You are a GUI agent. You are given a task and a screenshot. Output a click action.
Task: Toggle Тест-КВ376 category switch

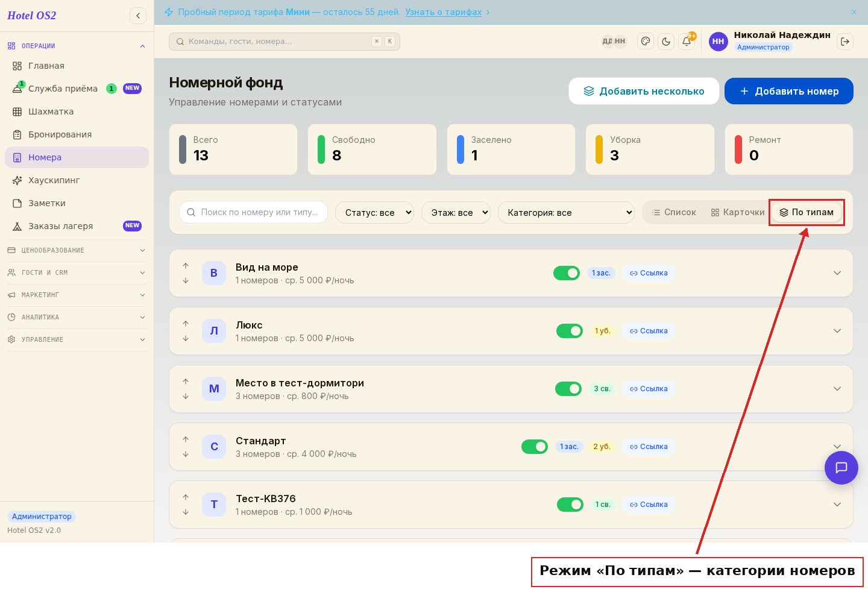(x=570, y=505)
